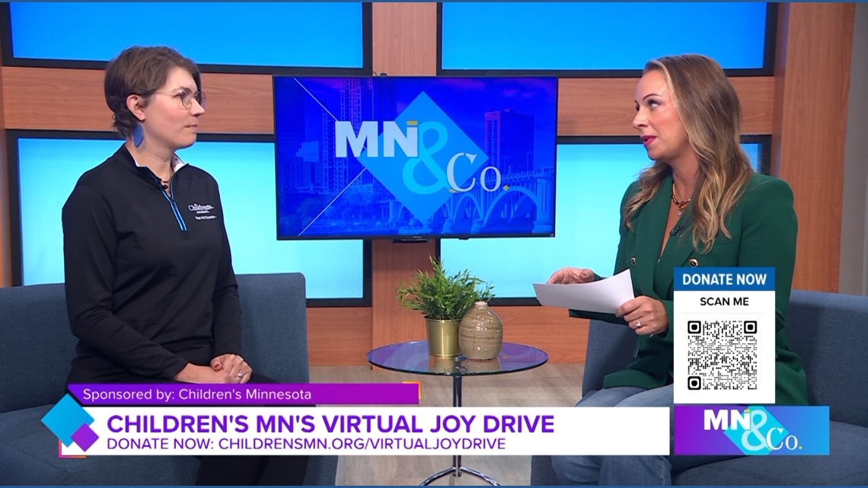Click the guest's eyeglasses
The width and height of the screenshot is (868, 488).
tap(183, 97)
